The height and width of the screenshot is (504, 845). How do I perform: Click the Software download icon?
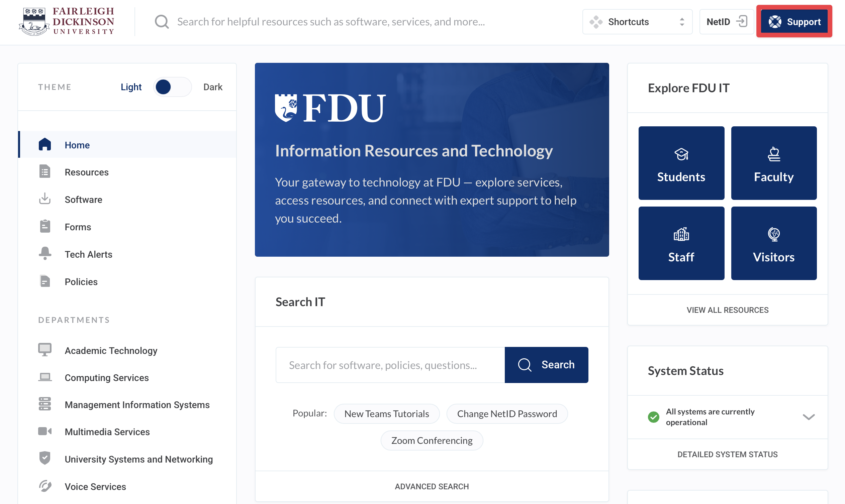point(44,199)
